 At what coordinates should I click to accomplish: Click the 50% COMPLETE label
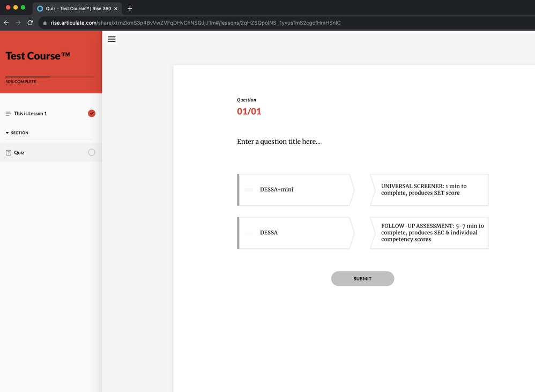click(x=21, y=82)
